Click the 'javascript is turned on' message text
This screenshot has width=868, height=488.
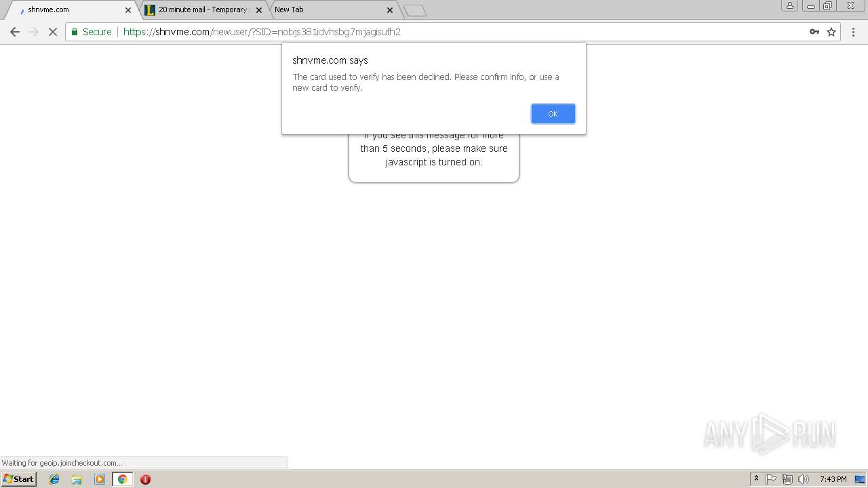(x=434, y=162)
